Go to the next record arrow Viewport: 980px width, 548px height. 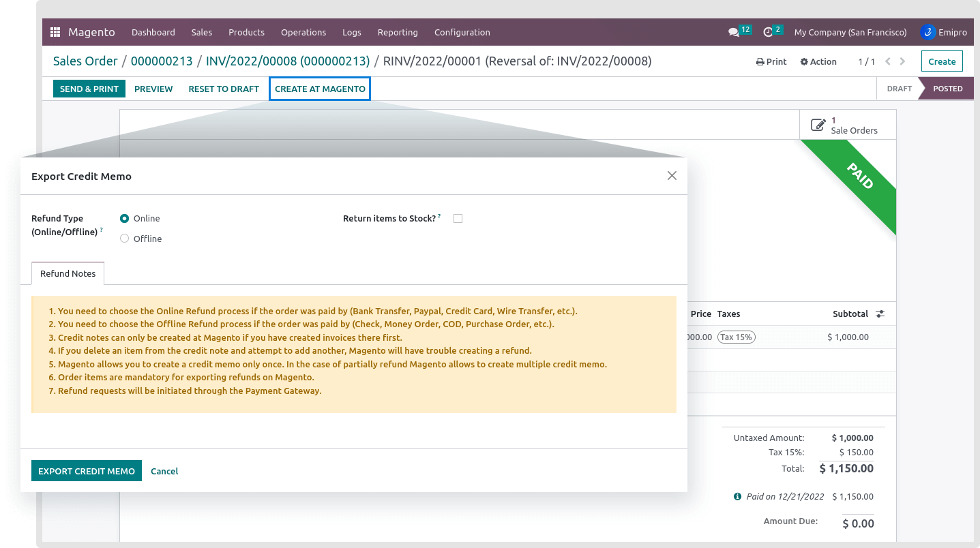coord(903,61)
